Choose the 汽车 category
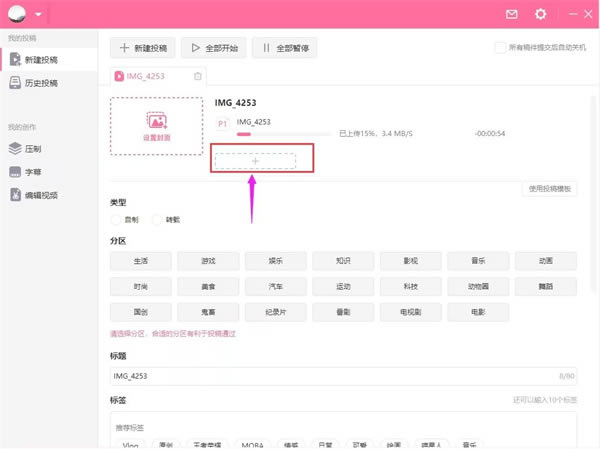This screenshot has height=449, width=600. coord(276,287)
